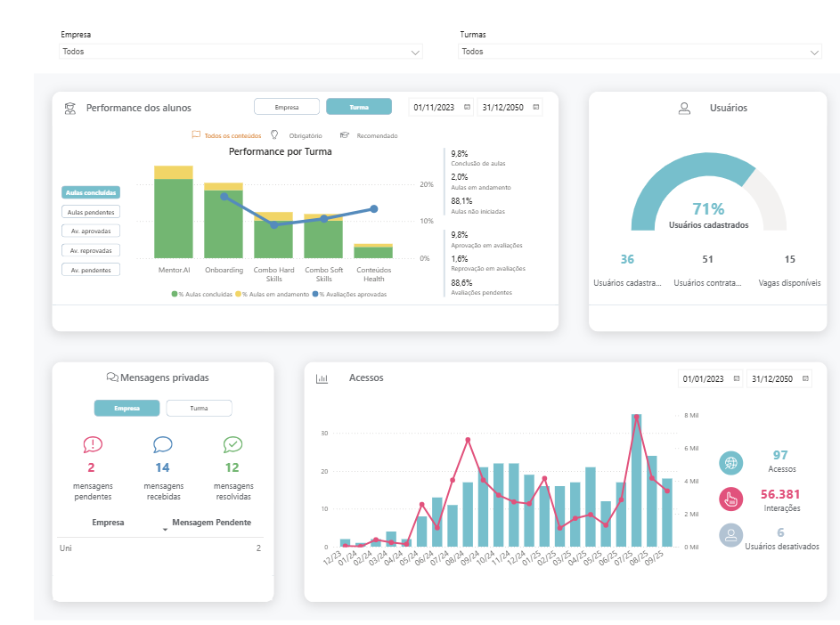Click the bar chart icon beside Acessos
This screenshot has width=840, height=625.
click(x=323, y=377)
